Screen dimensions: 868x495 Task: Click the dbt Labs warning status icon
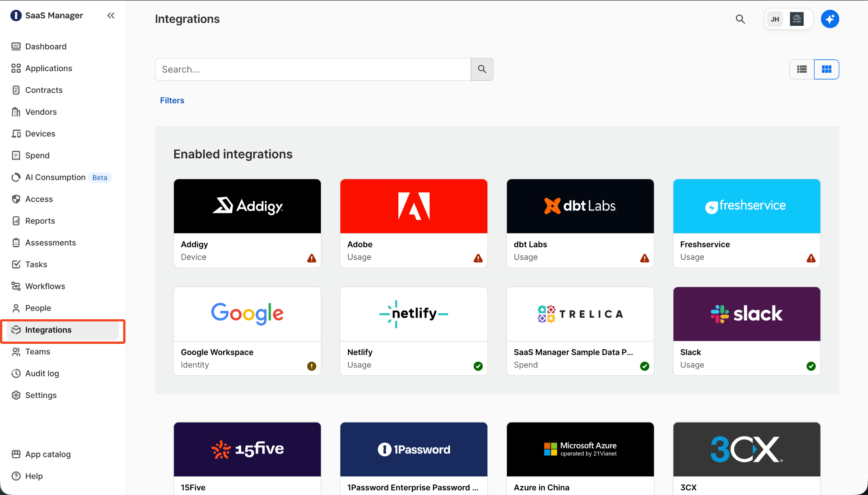(645, 258)
